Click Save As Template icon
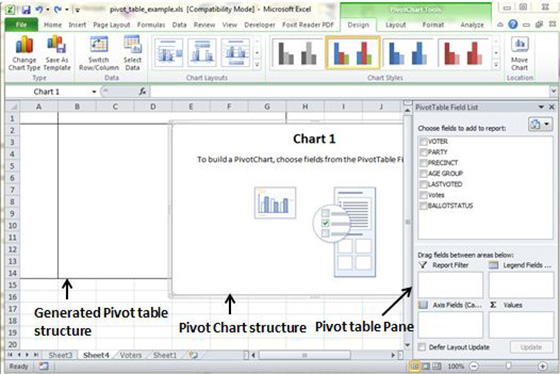The height and width of the screenshot is (374, 560). 57,54
